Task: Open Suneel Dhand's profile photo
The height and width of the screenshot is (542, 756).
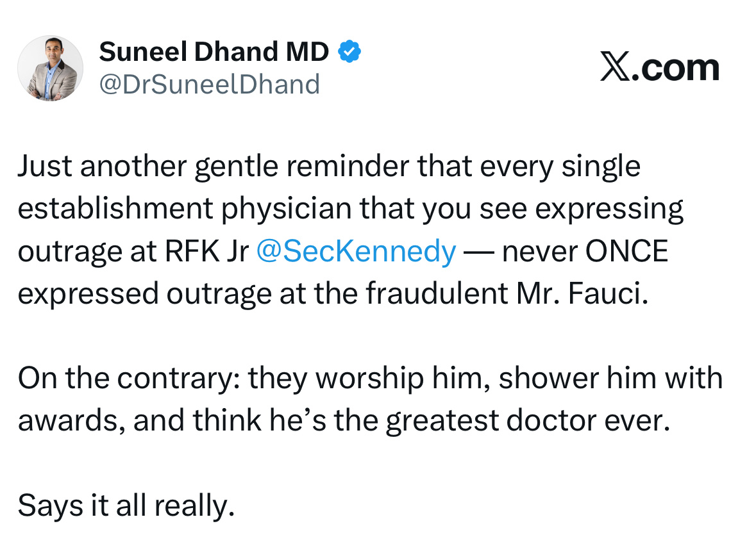Action: coord(50,68)
